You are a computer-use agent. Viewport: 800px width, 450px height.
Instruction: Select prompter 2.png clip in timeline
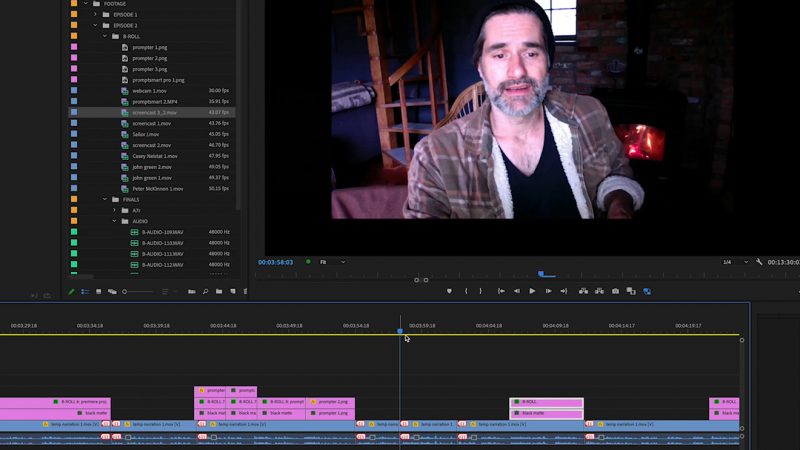pyautogui.click(x=330, y=402)
